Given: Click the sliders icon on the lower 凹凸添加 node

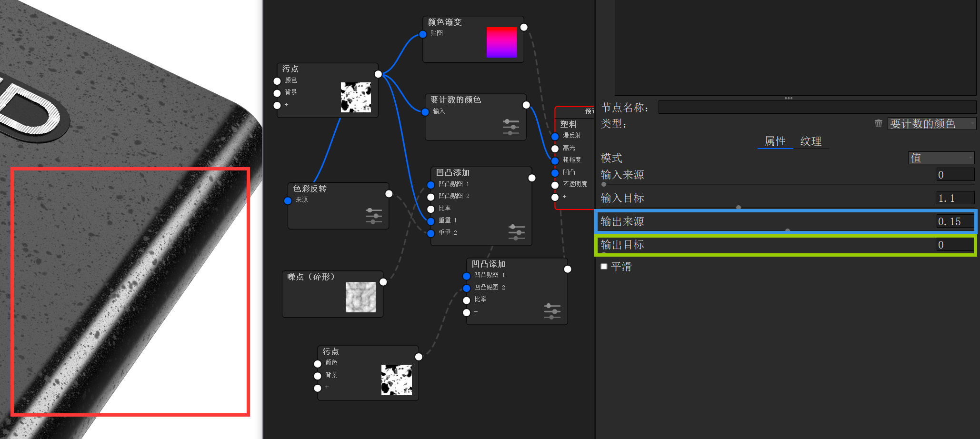Looking at the screenshot, I should click(x=552, y=310).
